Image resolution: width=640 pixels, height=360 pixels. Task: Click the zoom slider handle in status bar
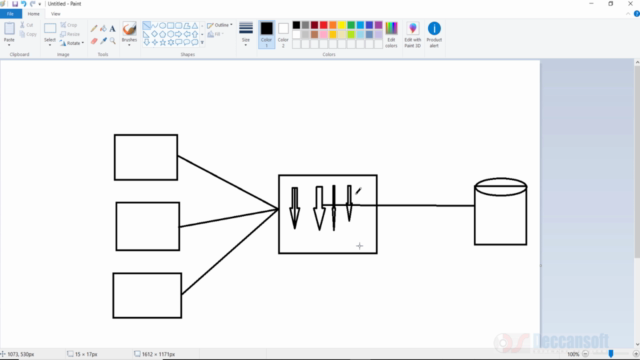(x=611, y=354)
